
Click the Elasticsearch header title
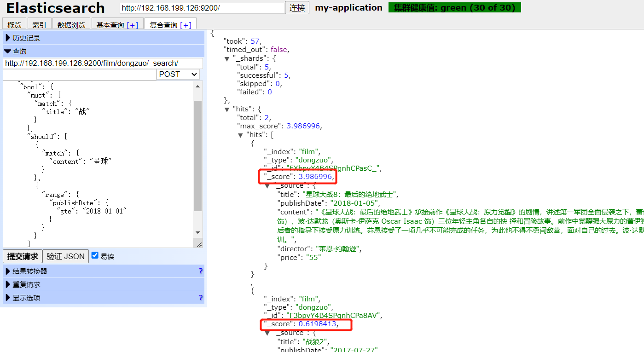point(55,8)
